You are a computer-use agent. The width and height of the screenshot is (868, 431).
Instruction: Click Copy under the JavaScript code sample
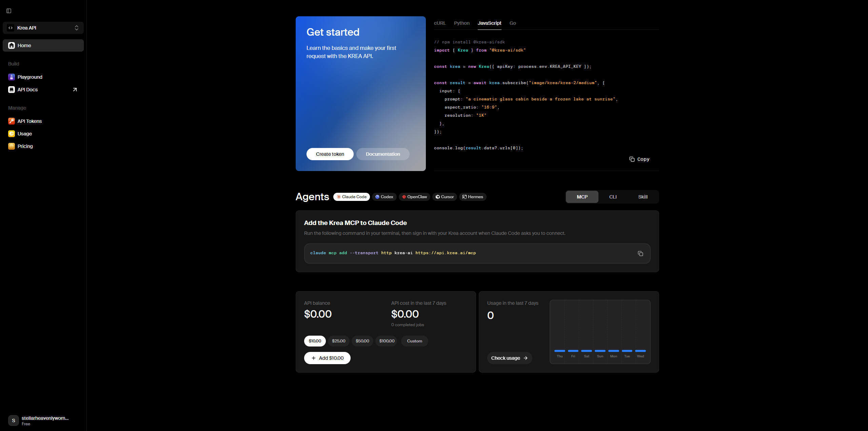pos(639,159)
